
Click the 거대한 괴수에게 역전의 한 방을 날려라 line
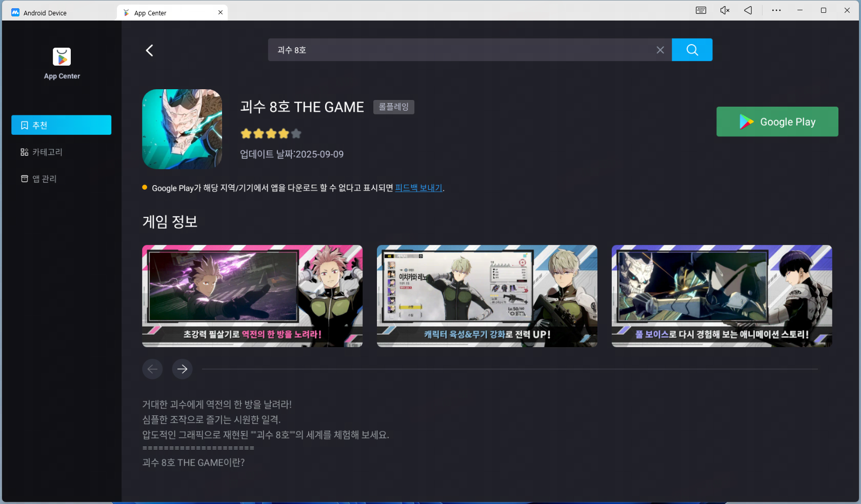217,405
